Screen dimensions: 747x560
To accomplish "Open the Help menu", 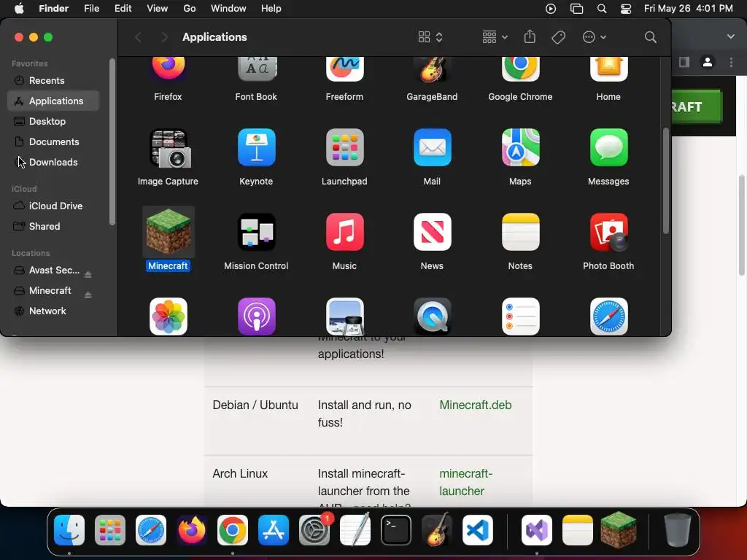I will pos(271,9).
